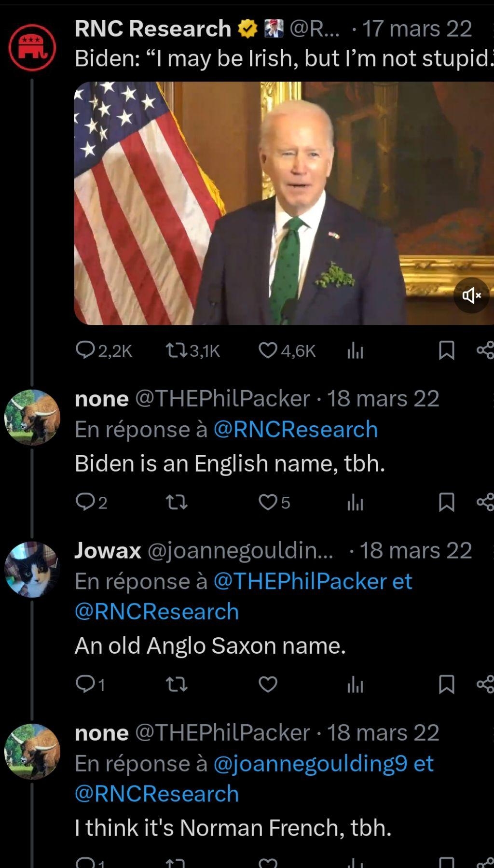Unmute the video with the speaker icon
This screenshot has height=868, width=494.
click(x=471, y=295)
